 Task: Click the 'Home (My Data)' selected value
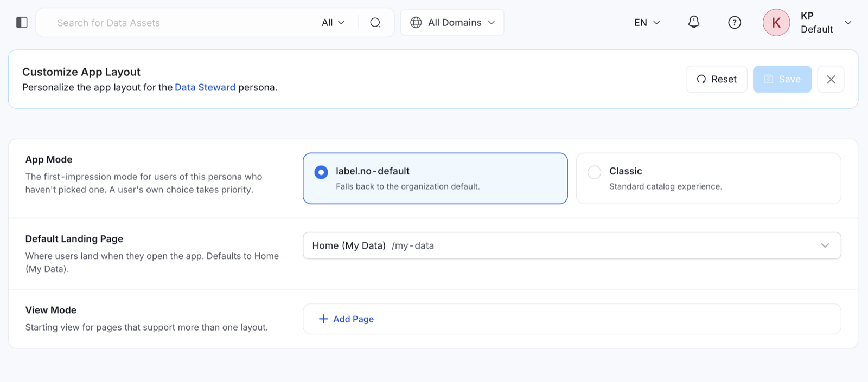pyautogui.click(x=349, y=245)
